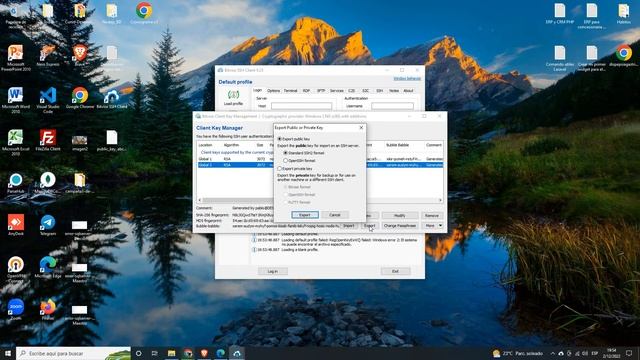Open the About tab in Bitvise SSH Client
640x360 pixels.
coord(408,91)
